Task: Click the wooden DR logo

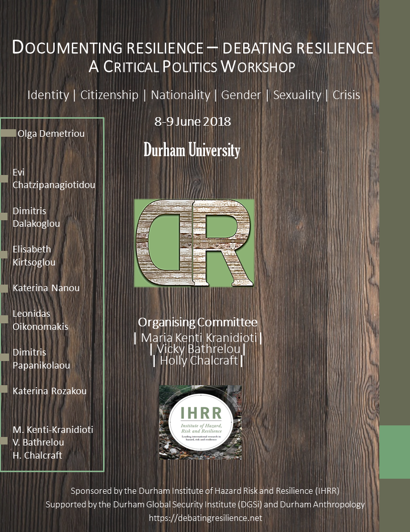Action: (x=194, y=243)
